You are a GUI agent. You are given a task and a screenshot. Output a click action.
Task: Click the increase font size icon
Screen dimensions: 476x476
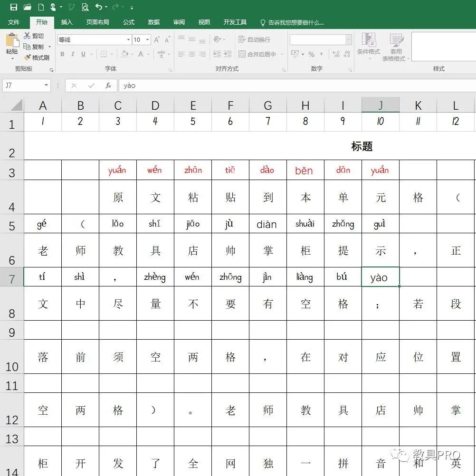[157, 40]
